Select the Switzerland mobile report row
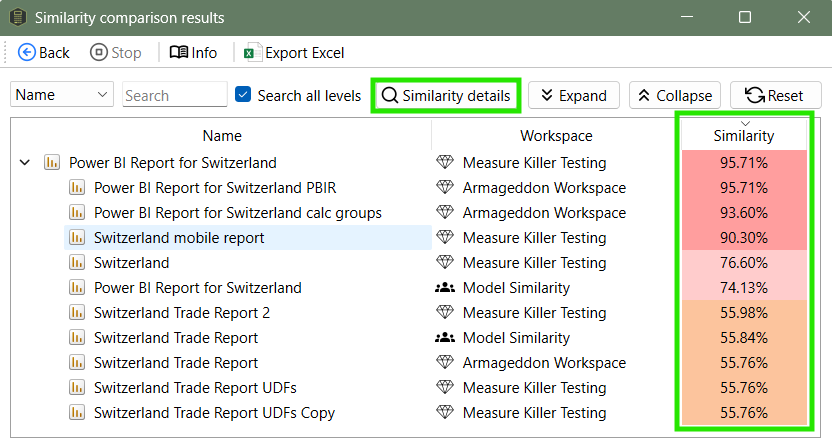Image resolution: width=832 pixels, height=442 pixels. (x=248, y=237)
